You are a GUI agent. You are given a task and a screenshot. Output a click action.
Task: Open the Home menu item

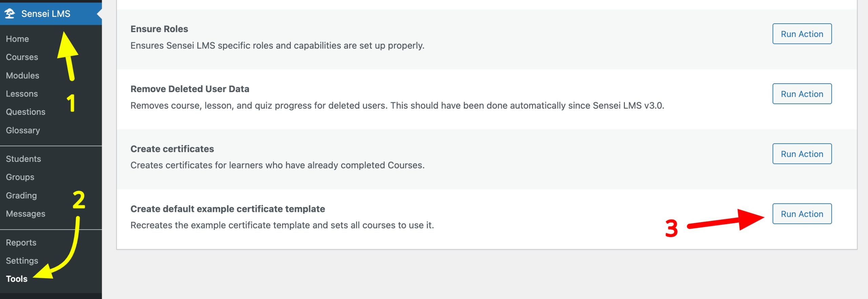point(17,39)
